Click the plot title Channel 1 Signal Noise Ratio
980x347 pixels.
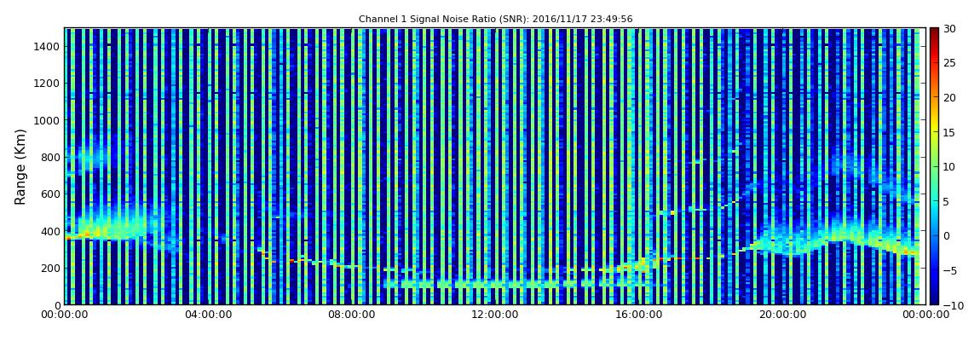(x=495, y=19)
